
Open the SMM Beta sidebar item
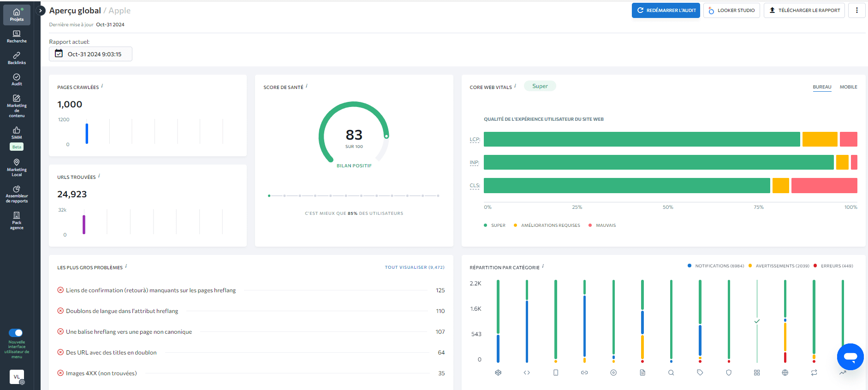coord(17,138)
